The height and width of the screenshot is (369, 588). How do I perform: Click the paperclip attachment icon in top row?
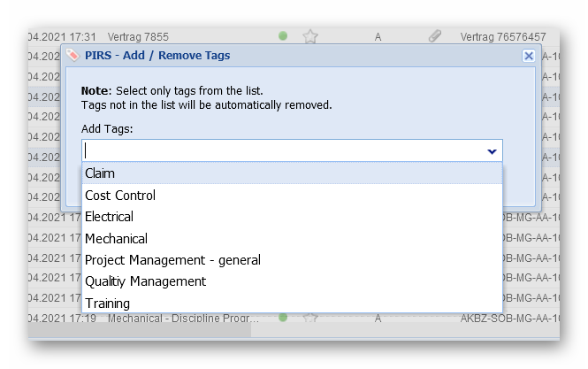(434, 36)
